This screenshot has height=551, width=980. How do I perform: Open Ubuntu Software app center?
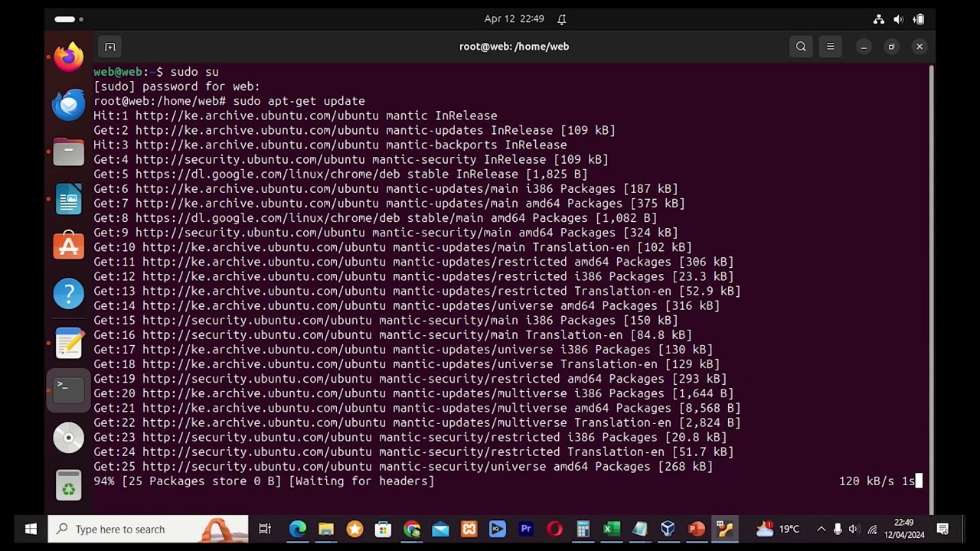tap(69, 246)
